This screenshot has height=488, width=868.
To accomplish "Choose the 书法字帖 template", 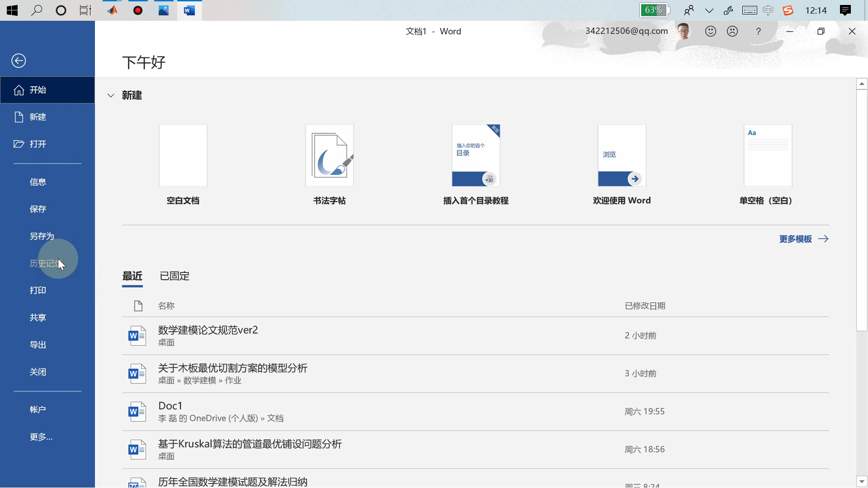I will 330,155.
